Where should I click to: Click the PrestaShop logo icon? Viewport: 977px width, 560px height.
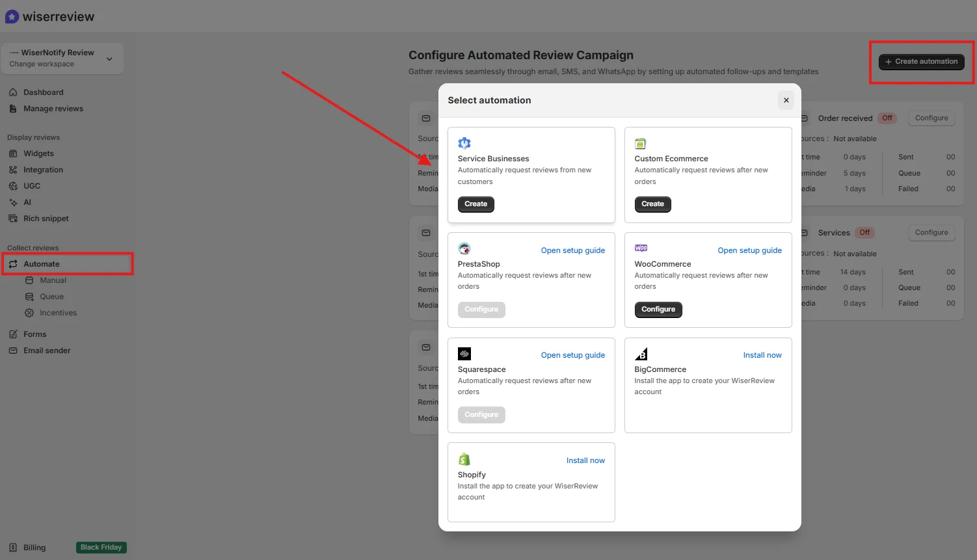[x=464, y=248]
